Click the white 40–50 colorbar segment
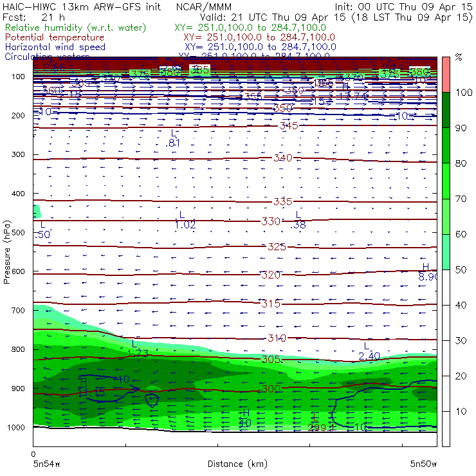Image resolution: width=476 pixels, height=476 pixels. coord(446,287)
